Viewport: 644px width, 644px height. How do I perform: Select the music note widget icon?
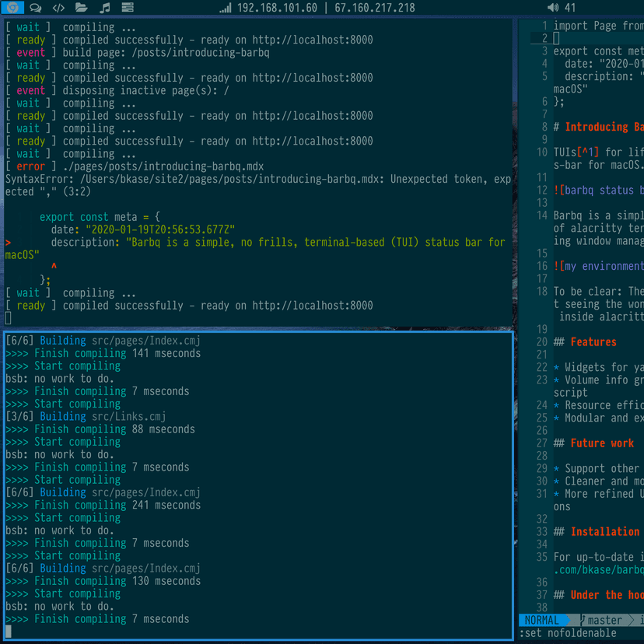pos(104,8)
